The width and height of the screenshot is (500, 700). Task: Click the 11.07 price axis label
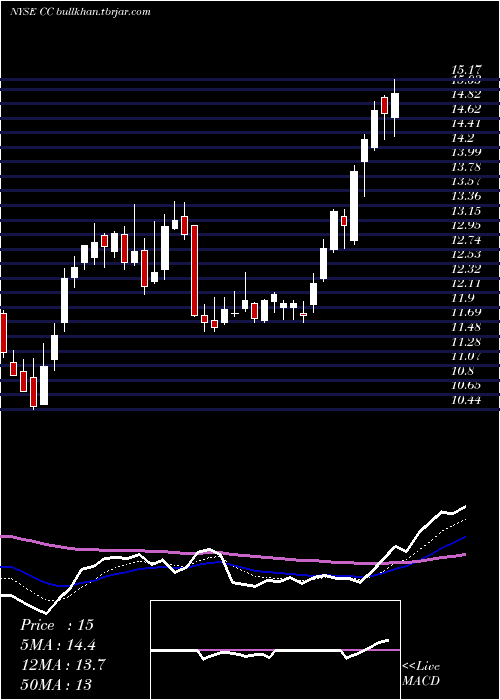(466, 356)
